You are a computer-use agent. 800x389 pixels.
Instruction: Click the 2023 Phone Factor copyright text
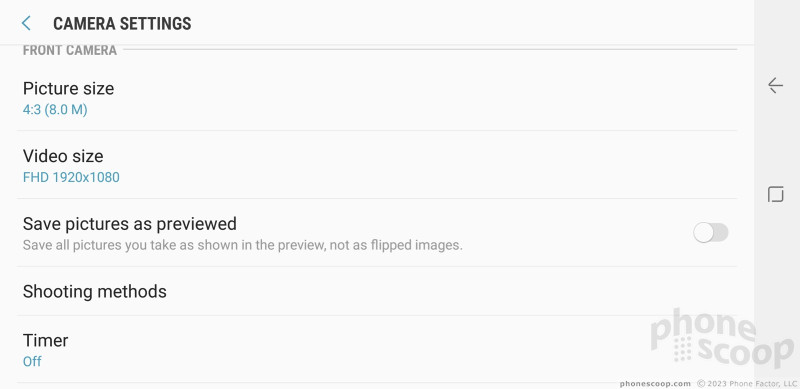pyautogui.click(x=746, y=384)
